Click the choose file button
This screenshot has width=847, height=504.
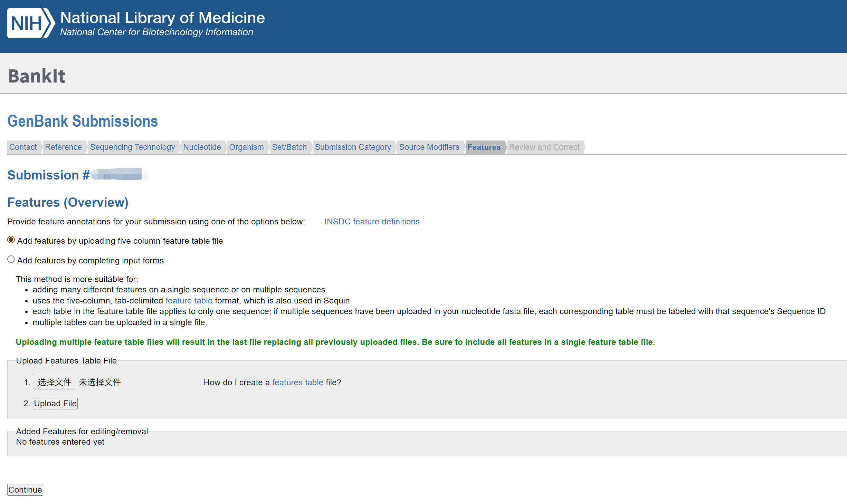[54, 382]
